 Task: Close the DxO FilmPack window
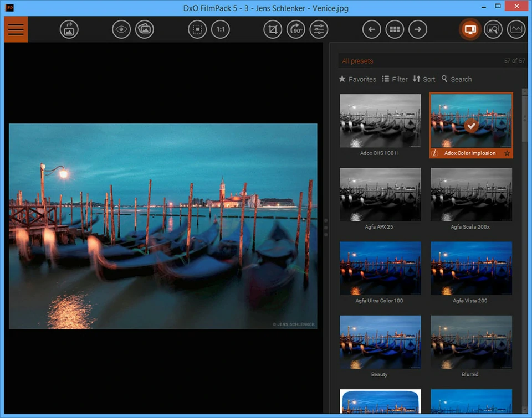point(516,6)
